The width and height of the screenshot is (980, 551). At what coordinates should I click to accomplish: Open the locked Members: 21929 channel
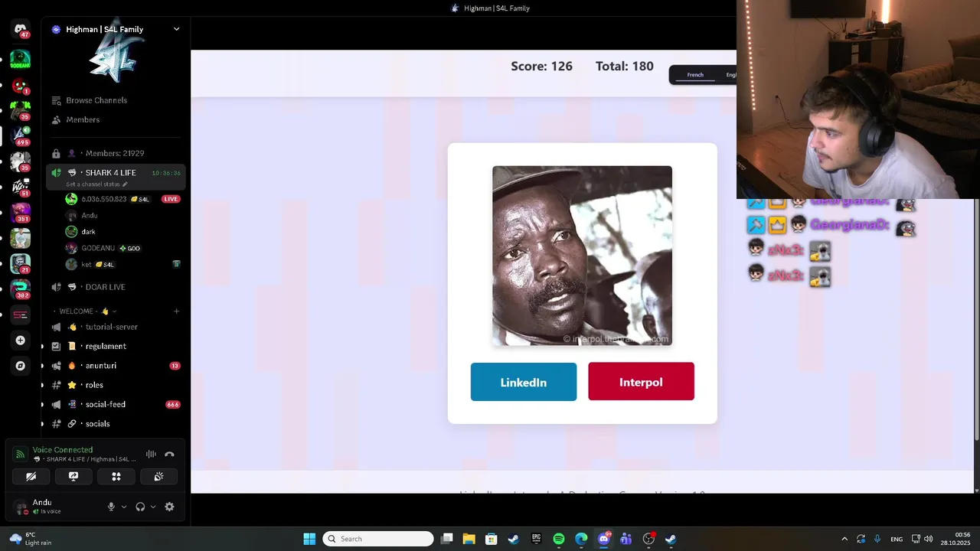[x=115, y=153]
